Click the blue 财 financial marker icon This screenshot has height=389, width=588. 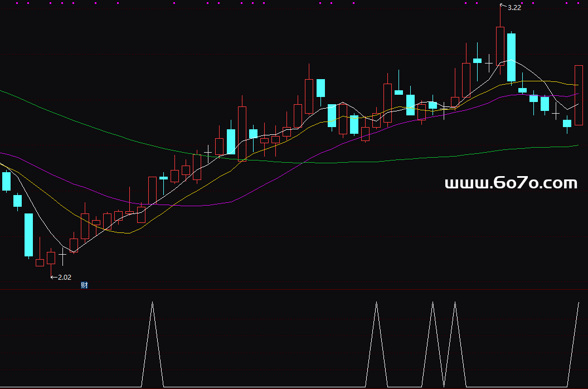84,285
